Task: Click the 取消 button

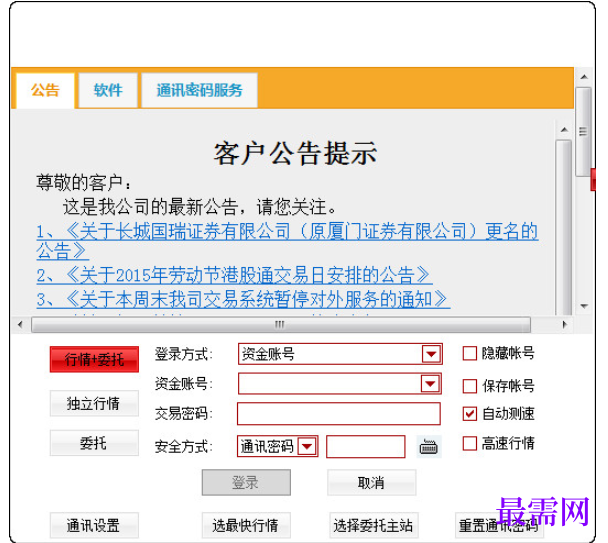Action: 371,483
